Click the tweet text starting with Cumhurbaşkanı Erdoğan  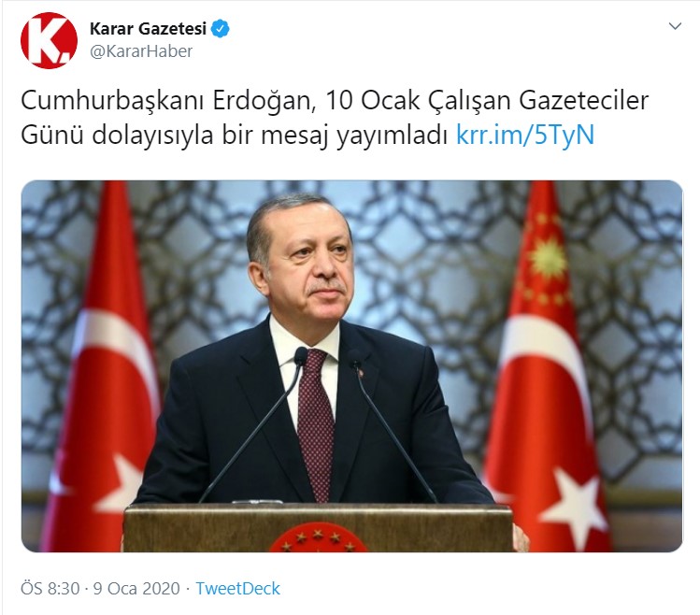(x=335, y=118)
